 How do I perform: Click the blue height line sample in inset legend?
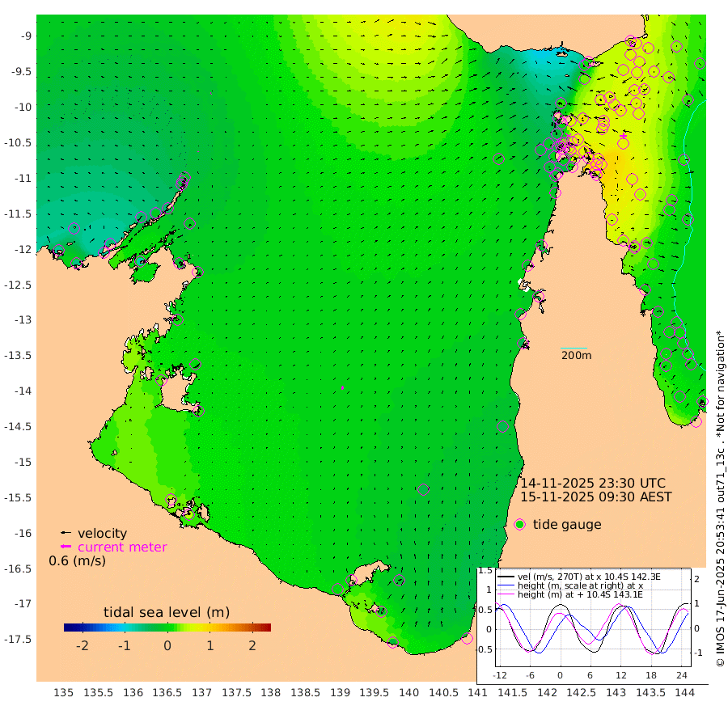pyautogui.click(x=506, y=586)
